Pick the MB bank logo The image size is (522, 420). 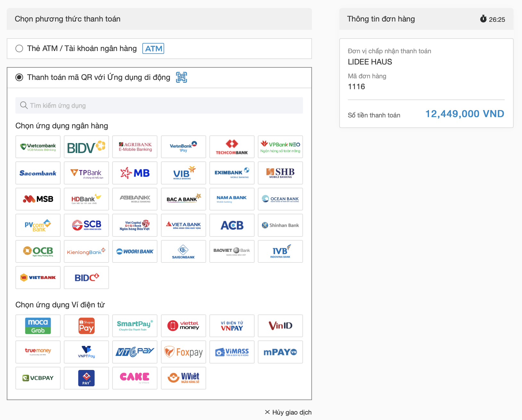135,173
